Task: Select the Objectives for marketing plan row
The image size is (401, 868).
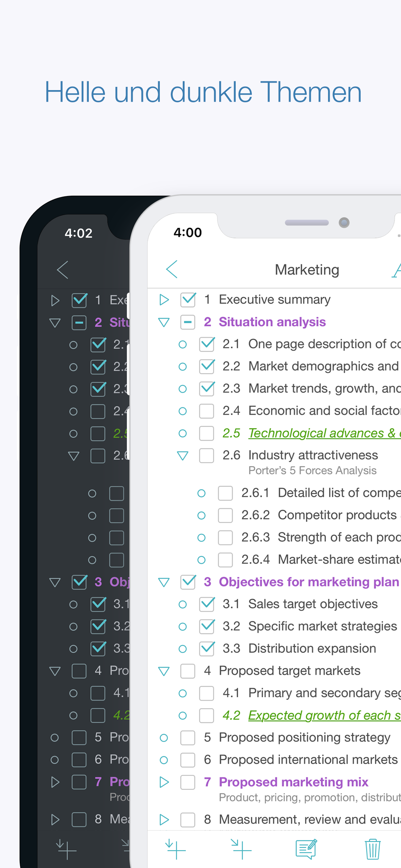Action: [x=308, y=582]
